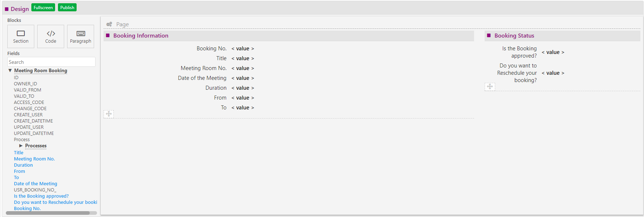The height and width of the screenshot is (217, 644).
Task: Add a Code block
Action: pos(50,36)
